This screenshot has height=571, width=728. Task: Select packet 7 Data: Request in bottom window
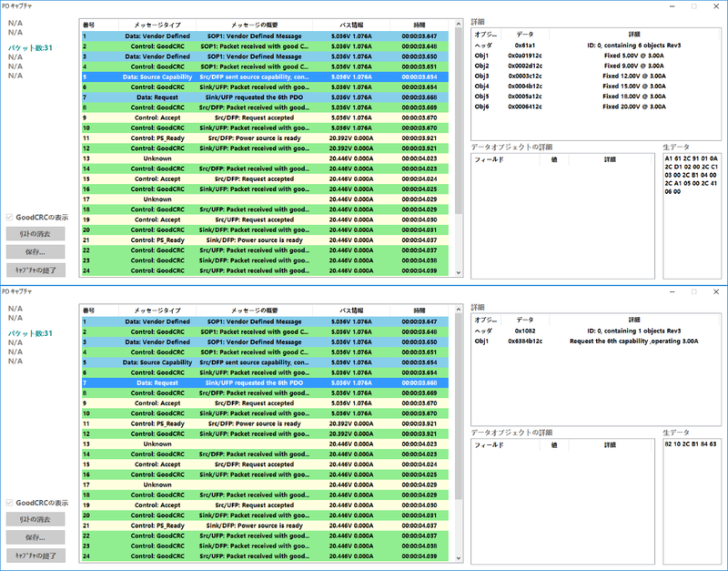pos(265,382)
